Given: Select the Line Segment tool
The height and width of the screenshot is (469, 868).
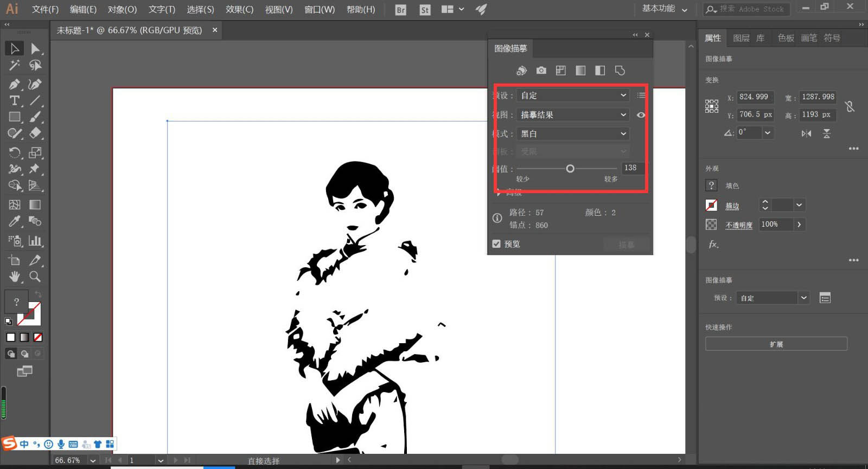Looking at the screenshot, I should (x=35, y=100).
